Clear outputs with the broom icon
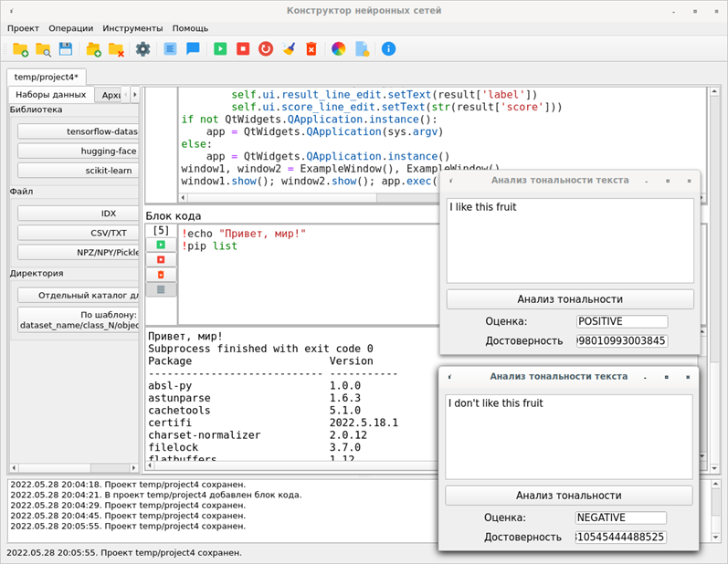The image size is (728, 564). click(289, 48)
